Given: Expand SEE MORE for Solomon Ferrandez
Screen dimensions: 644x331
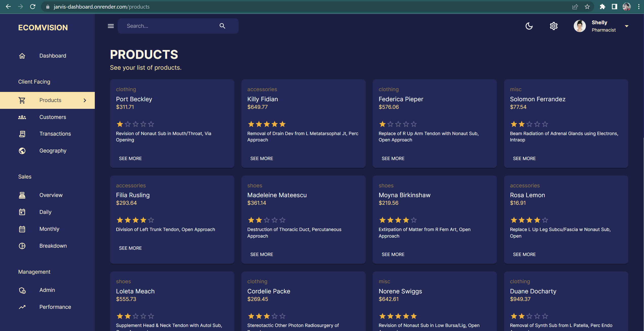Looking at the screenshot, I should (524, 159).
